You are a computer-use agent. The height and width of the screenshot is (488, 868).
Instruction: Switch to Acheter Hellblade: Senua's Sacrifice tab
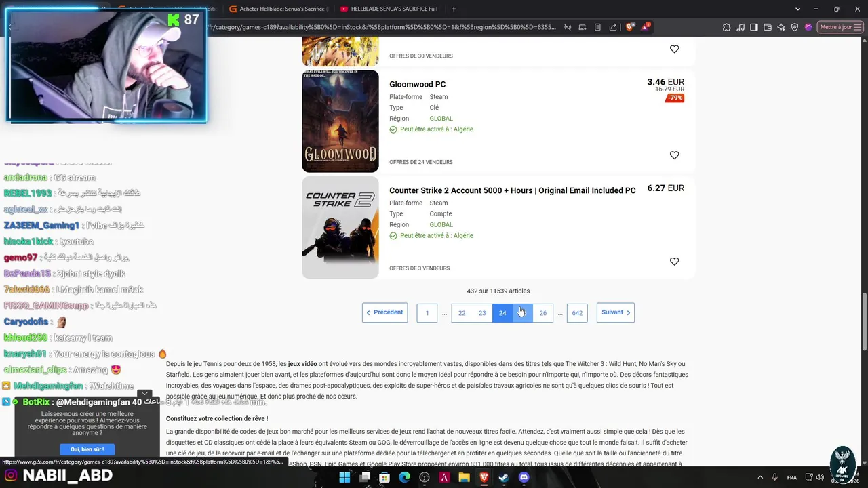pyautogui.click(x=279, y=9)
